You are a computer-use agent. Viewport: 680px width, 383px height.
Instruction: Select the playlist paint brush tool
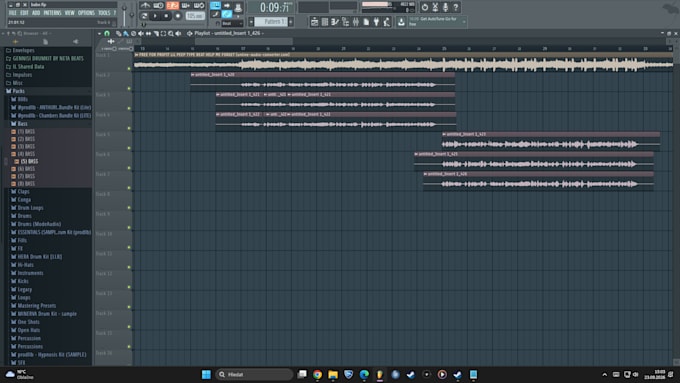tap(126, 33)
